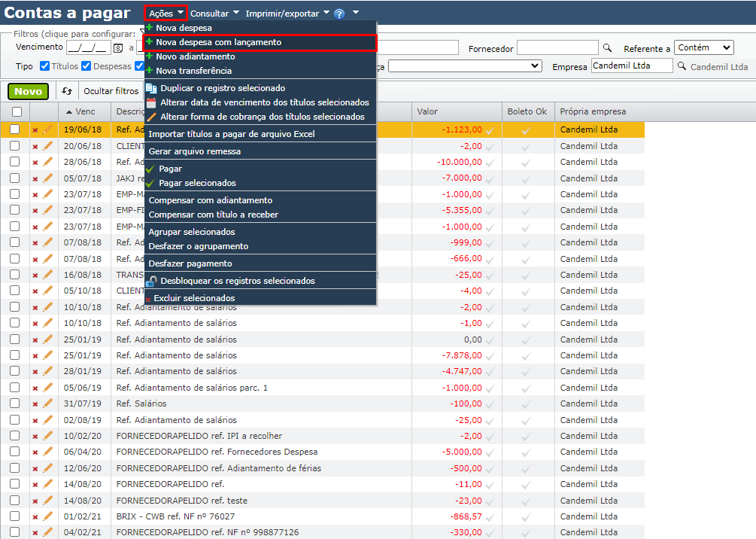This screenshot has width=756, height=539.
Task: Delete the 19/06/18 row with red X
Action: coord(35,130)
